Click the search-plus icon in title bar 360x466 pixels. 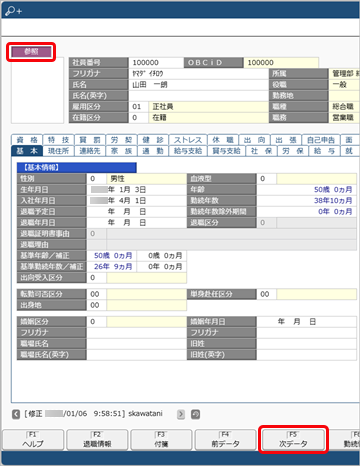[13, 11]
